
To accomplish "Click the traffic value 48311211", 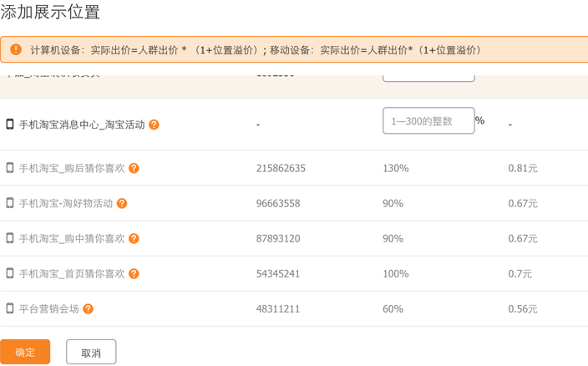I will click(x=278, y=309).
